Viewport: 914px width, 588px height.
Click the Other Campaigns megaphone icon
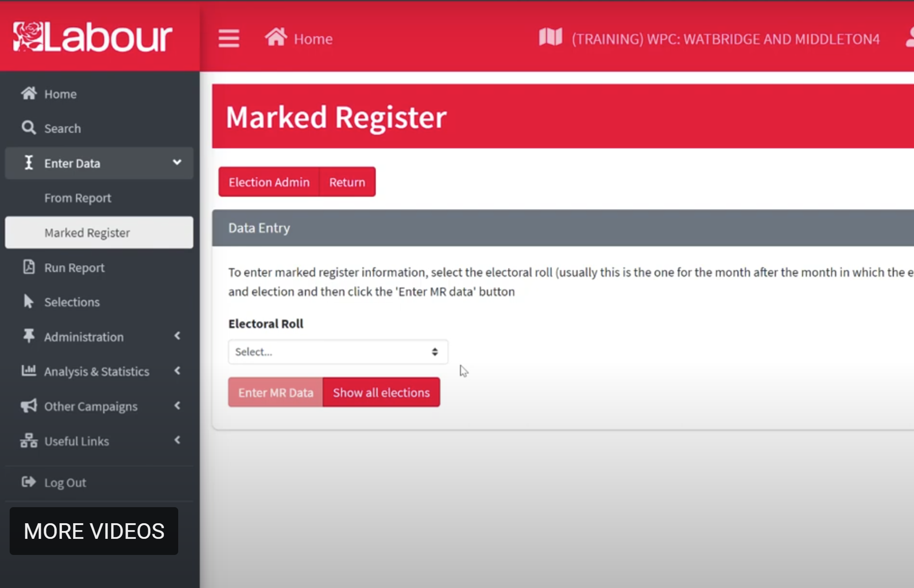[28, 405]
